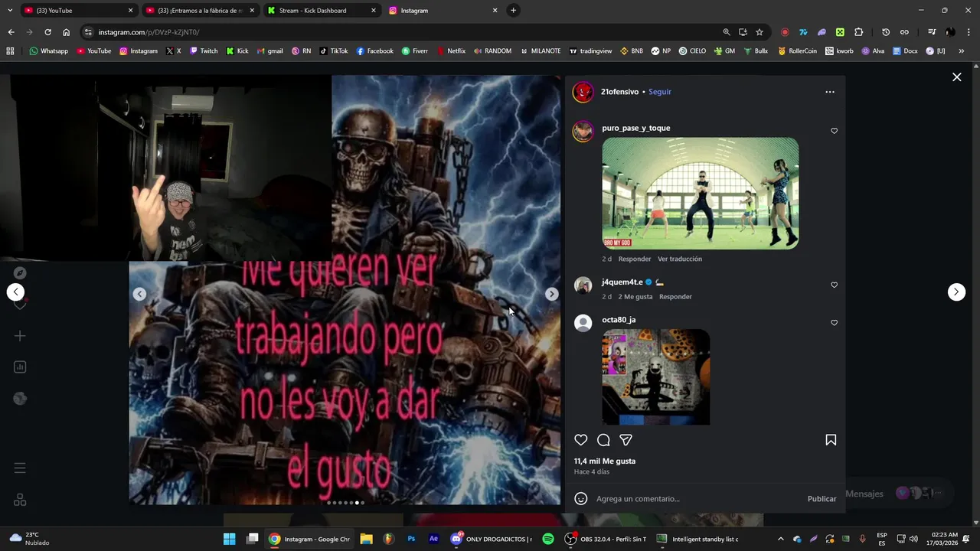Show next carousel image
The height and width of the screenshot is (551, 980).
pos(551,294)
